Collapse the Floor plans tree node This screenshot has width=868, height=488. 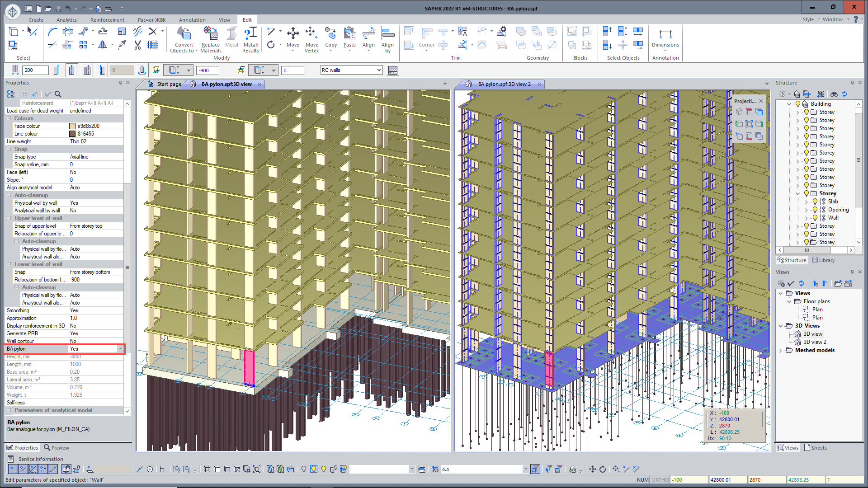click(x=789, y=301)
